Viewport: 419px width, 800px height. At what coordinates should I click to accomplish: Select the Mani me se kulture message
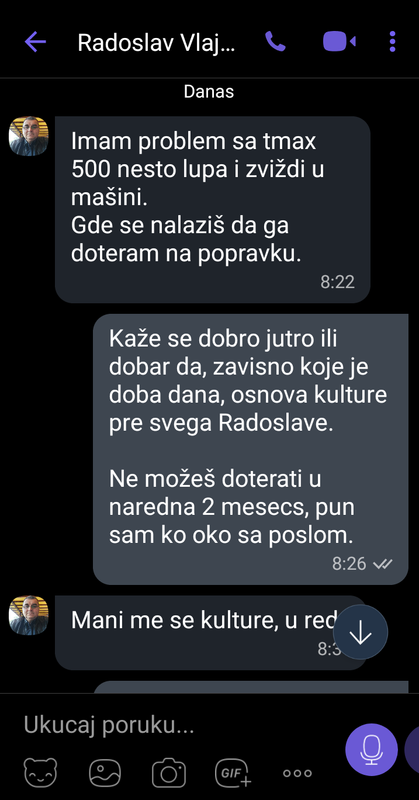211,633
